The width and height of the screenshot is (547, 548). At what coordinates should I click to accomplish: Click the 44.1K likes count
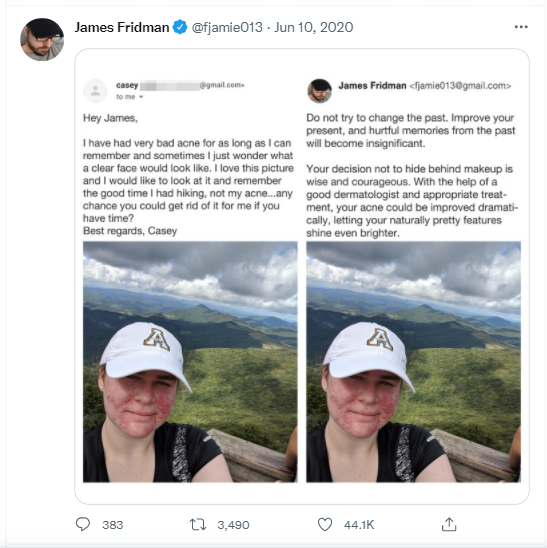(359, 525)
